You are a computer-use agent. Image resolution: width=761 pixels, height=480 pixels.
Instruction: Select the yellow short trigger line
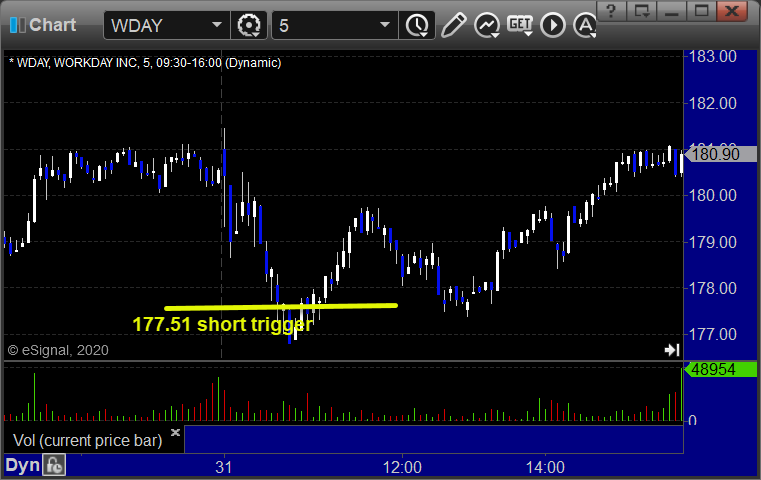pyautogui.click(x=281, y=307)
